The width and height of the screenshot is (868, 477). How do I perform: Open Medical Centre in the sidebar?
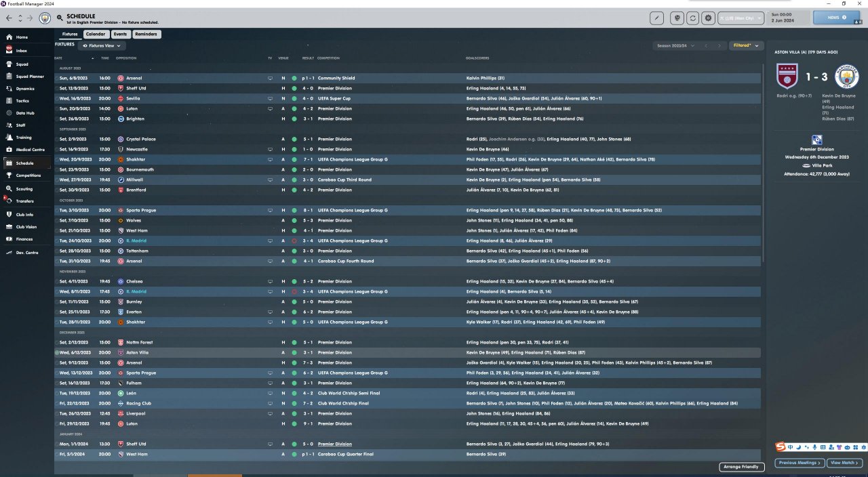tap(26, 150)
